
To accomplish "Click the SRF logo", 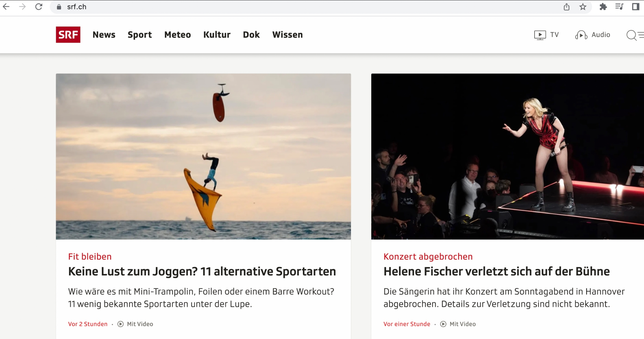I will (x=68, y=35).
